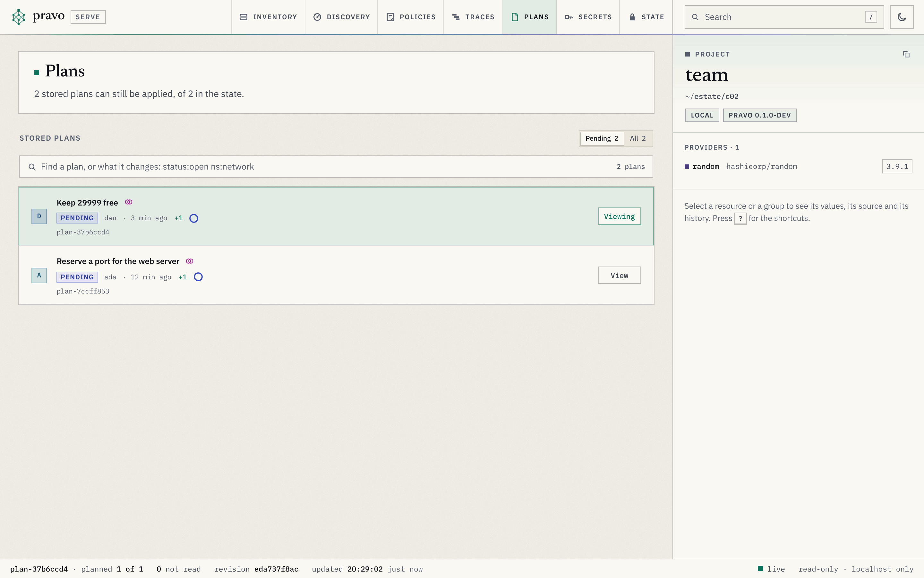Click revision eda737f8ac in the status bar
The height and width of the screenshot is (578, 924).
(x=276, y=569)
